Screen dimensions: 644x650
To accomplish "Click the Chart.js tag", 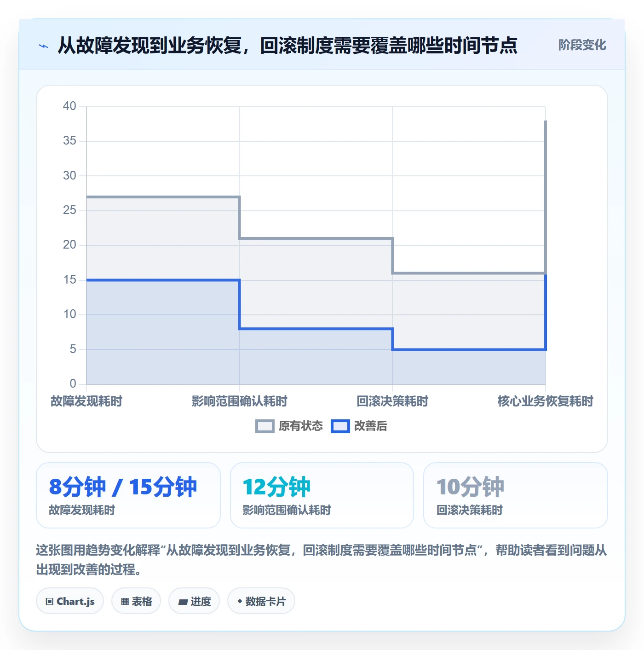I will (70, 601).
